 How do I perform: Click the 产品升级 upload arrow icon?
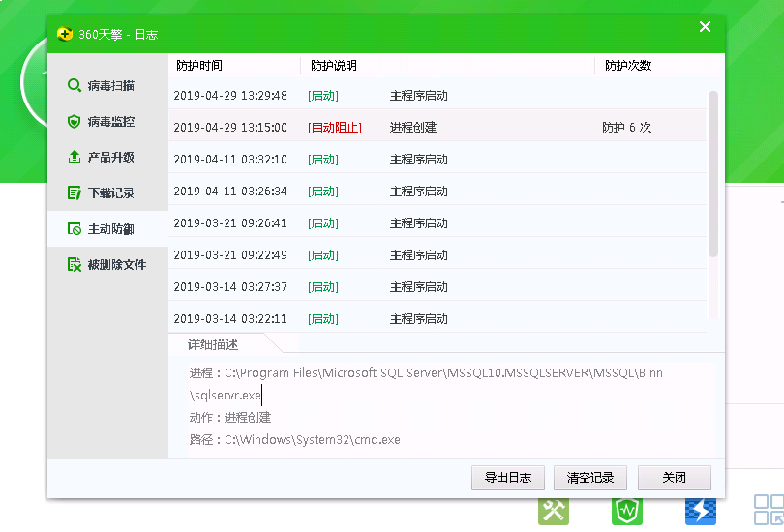[74, 158]
